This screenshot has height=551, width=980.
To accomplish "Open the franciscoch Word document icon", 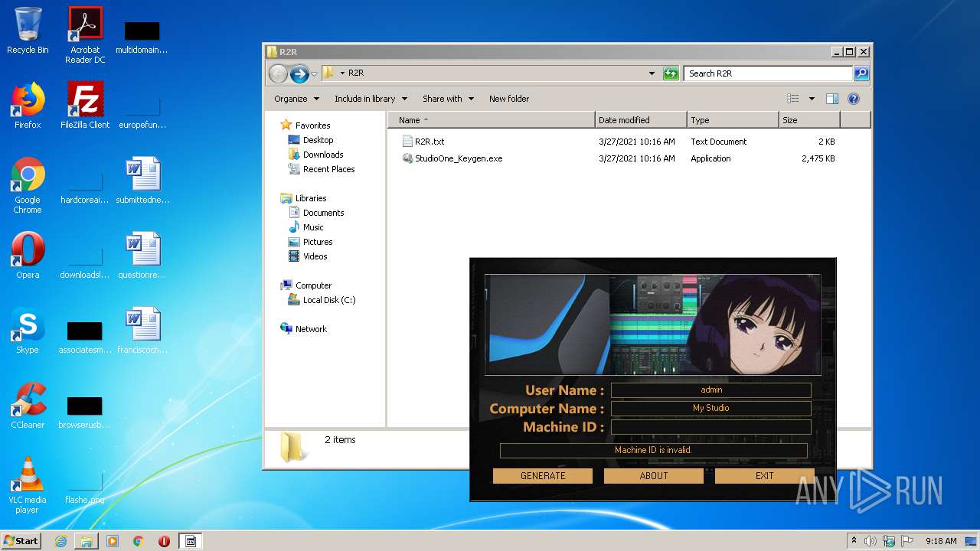I will click(x=142, y=331).
